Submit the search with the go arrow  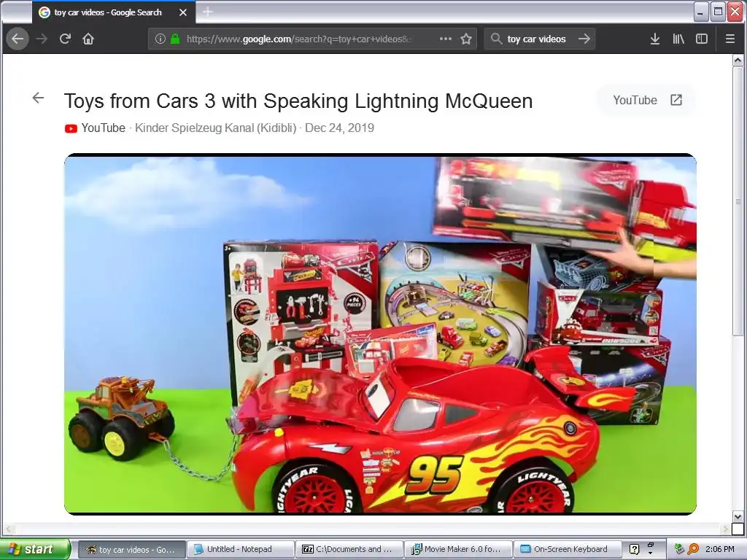click(584, 39)
